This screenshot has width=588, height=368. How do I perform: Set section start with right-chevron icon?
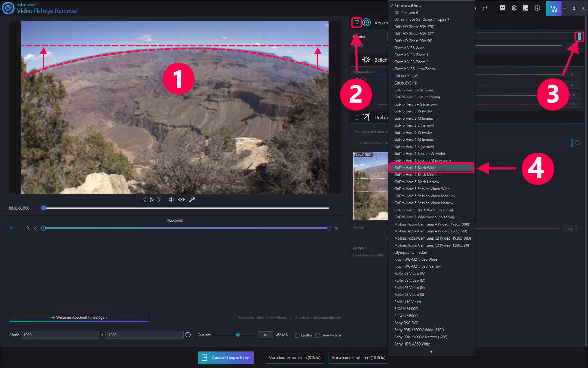pos(28,228)
